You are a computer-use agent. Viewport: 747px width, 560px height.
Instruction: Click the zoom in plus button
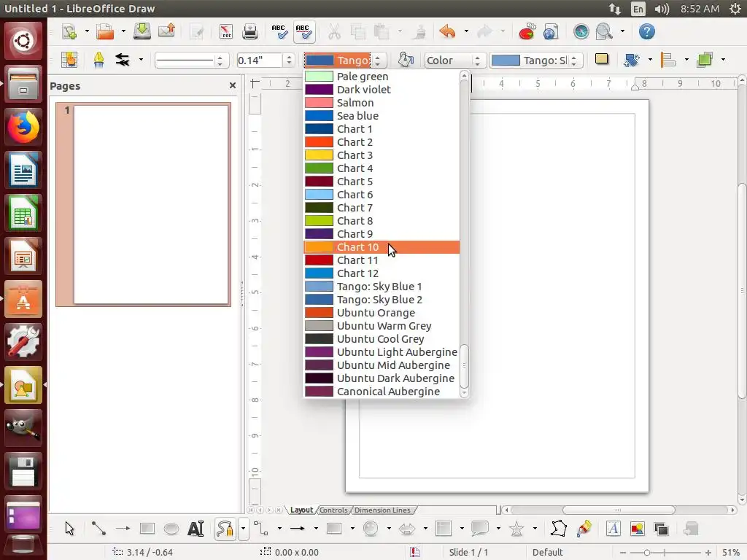[708, 553]
